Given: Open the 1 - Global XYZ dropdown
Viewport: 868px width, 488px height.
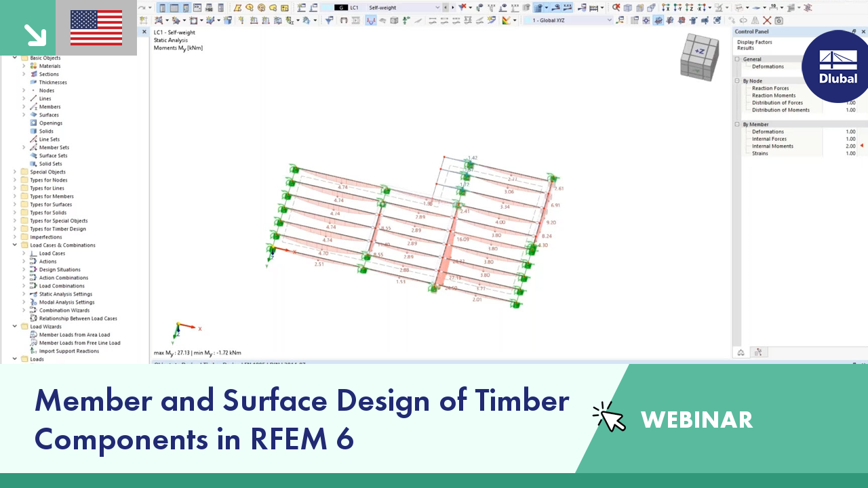Looking at the screenshot, I should (x=609, y=20).
